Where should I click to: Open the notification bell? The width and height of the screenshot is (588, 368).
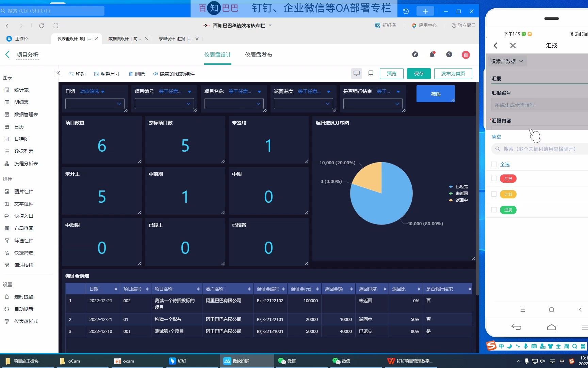tap(432, 55)
